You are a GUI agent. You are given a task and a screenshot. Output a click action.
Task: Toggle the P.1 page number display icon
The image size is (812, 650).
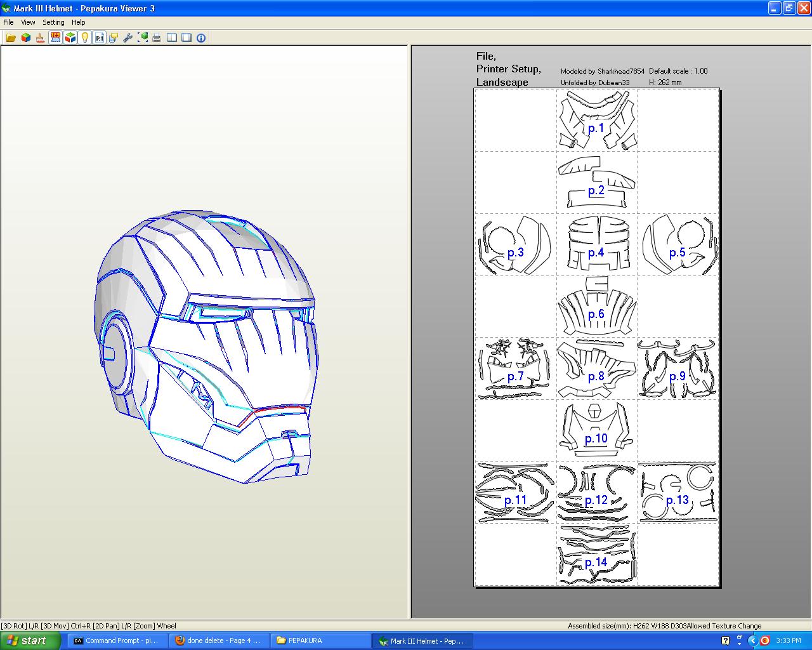99,37
